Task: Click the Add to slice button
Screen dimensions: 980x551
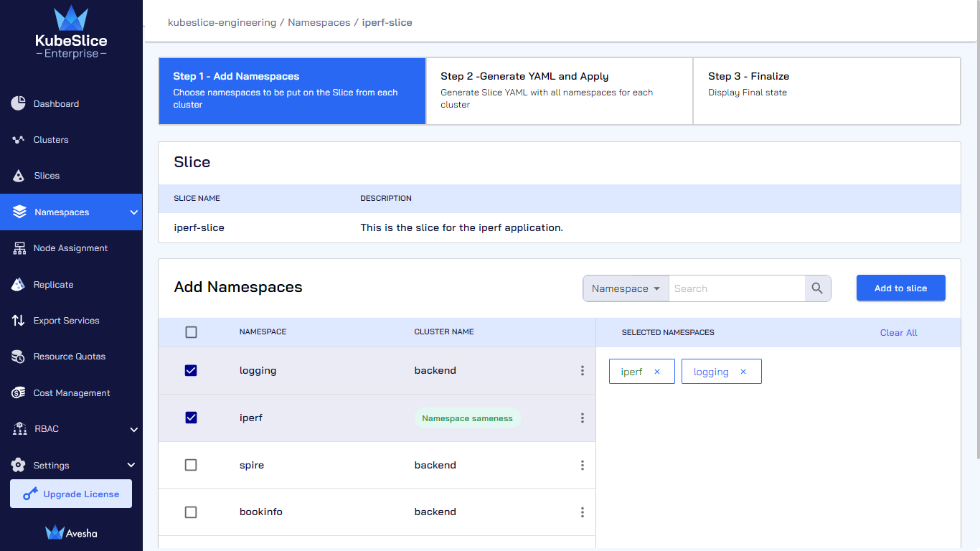Action: [x=900, y=288]
